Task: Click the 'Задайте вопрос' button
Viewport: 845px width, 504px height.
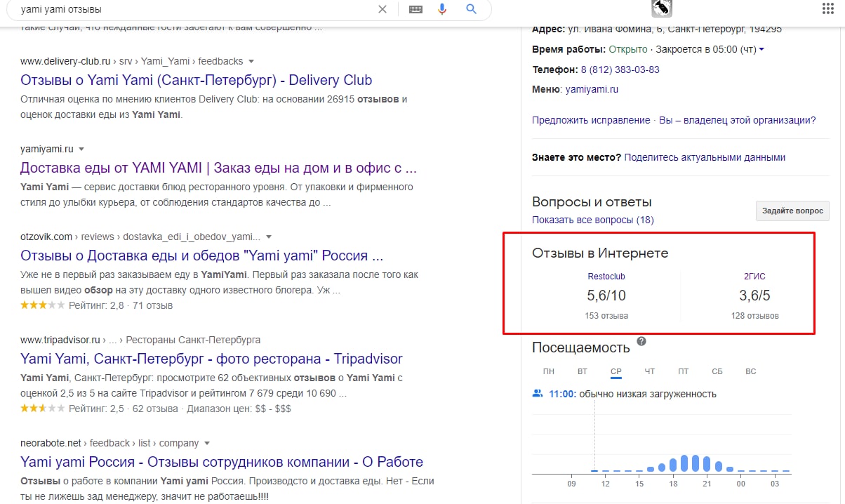Action: [792, 211]
